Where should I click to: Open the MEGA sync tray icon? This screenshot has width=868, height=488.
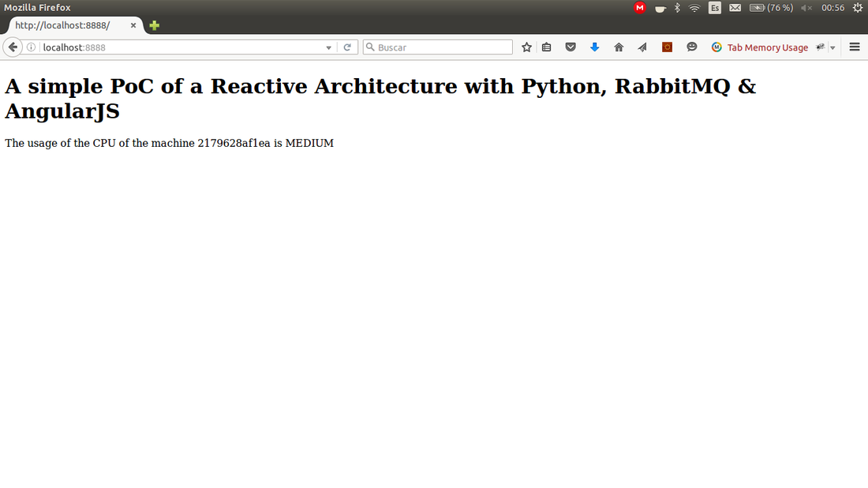pos(639,8)
